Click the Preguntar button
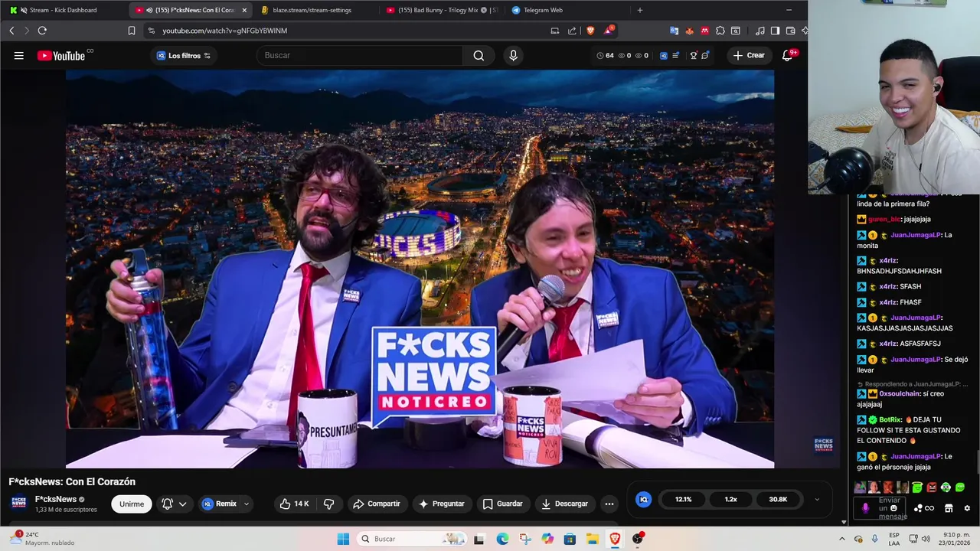 coord(442,504)
